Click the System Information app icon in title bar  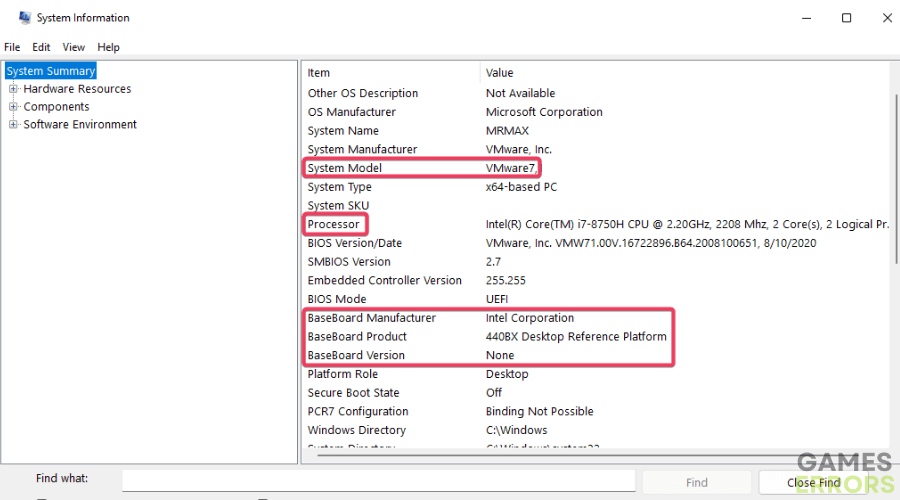tap(24, 18)
